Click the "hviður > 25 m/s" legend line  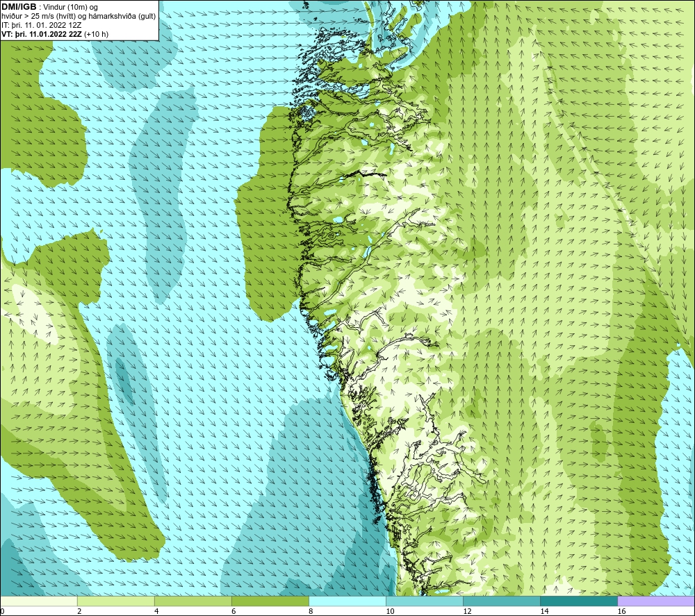click(79, 16)
